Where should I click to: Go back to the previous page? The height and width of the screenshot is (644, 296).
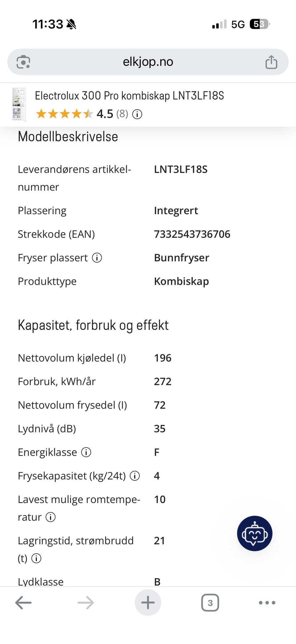23,602
